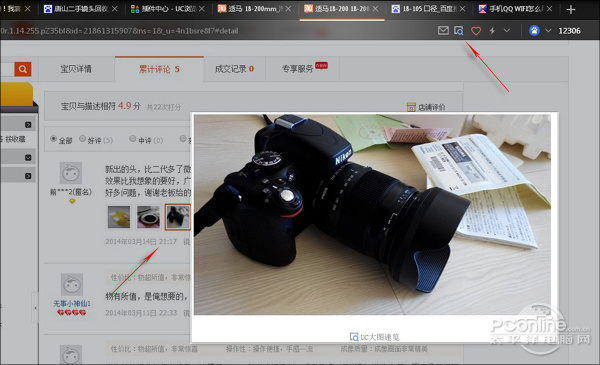Click the enlarged Nikon camera preview image
This screenshot has height=365, width=600.
click(372, 215)
